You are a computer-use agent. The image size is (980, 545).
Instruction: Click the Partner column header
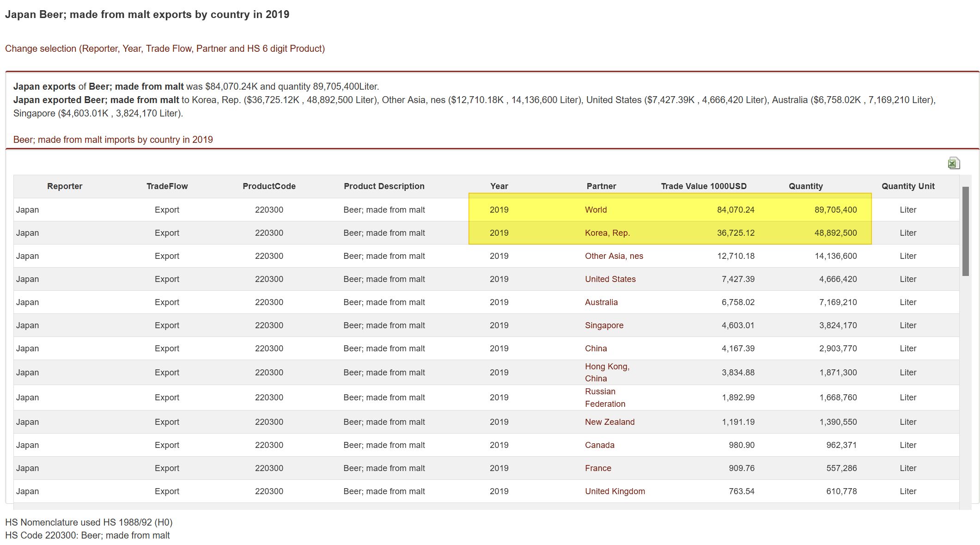tap(601, 186)
